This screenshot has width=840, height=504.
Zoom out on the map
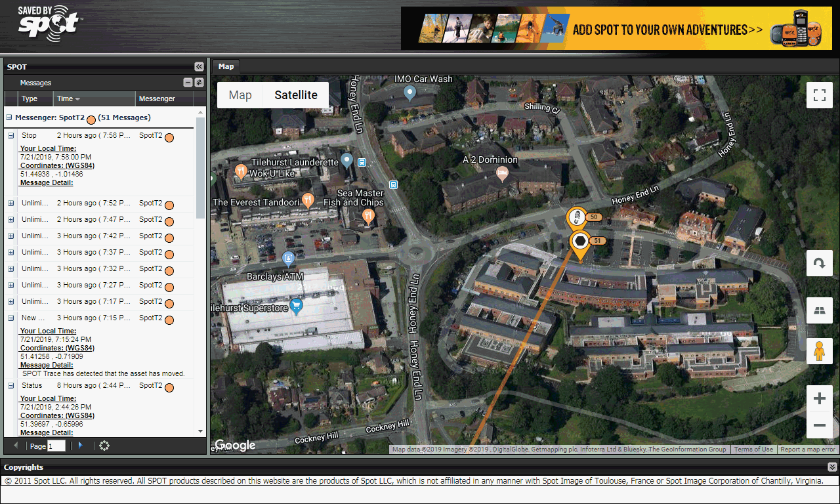coord(819,425)
